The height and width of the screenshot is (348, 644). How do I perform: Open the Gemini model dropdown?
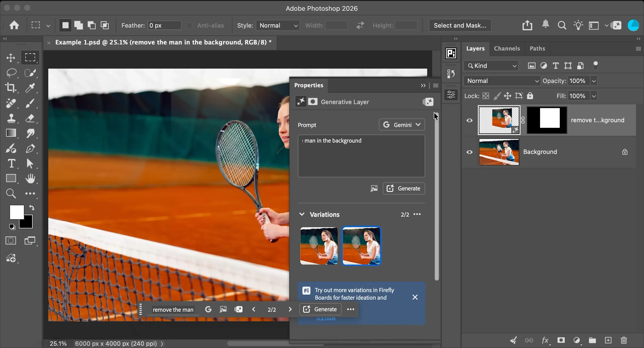402,125
